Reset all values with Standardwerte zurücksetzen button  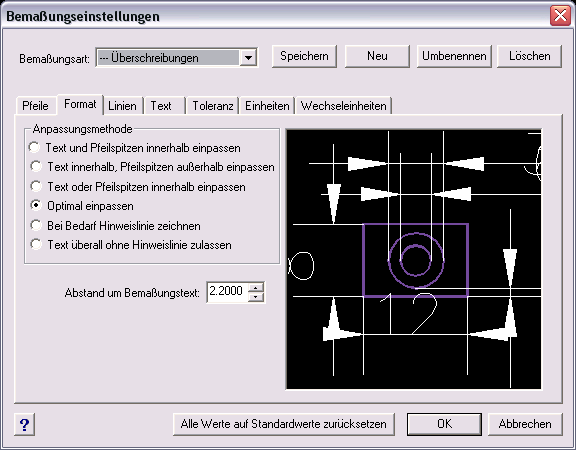pos(284,424)
